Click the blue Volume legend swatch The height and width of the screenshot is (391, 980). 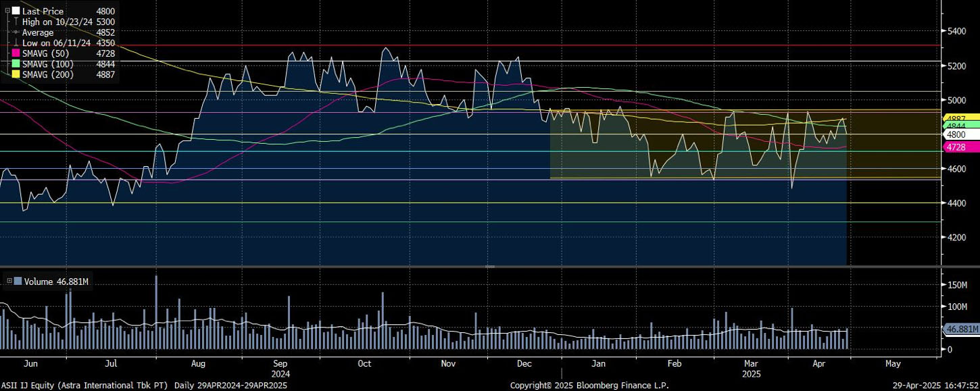(18, 282)
